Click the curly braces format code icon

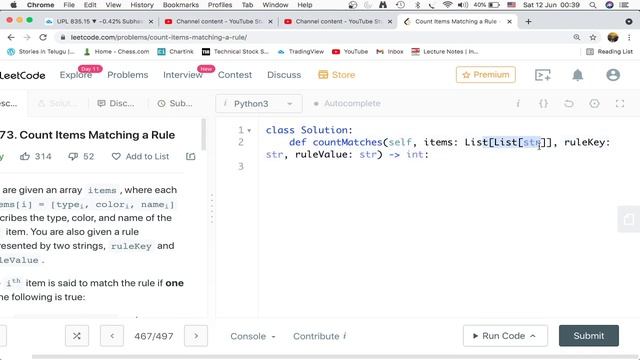pos(543,104)
